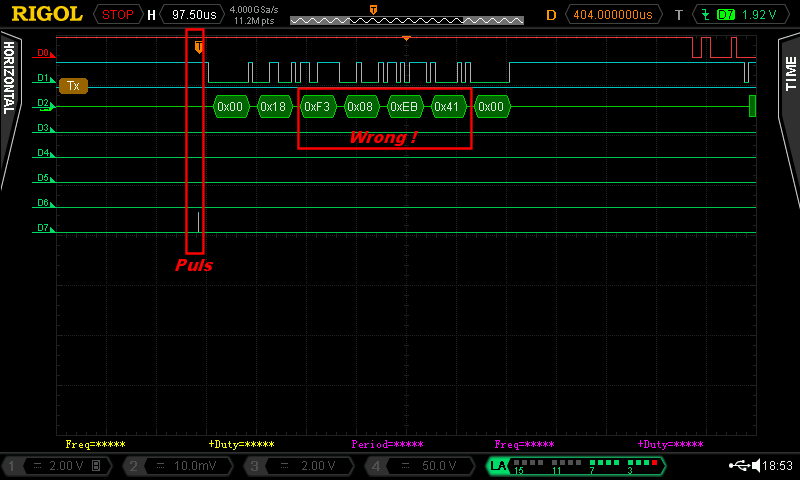Select the D1 channel label
Viewport: 800px width, 480px height.
coord(43,78)
